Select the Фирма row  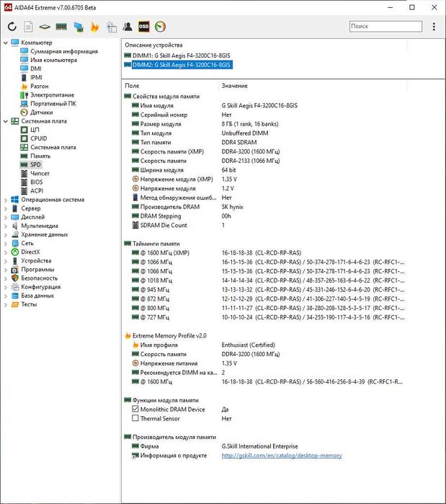point(264,446)
